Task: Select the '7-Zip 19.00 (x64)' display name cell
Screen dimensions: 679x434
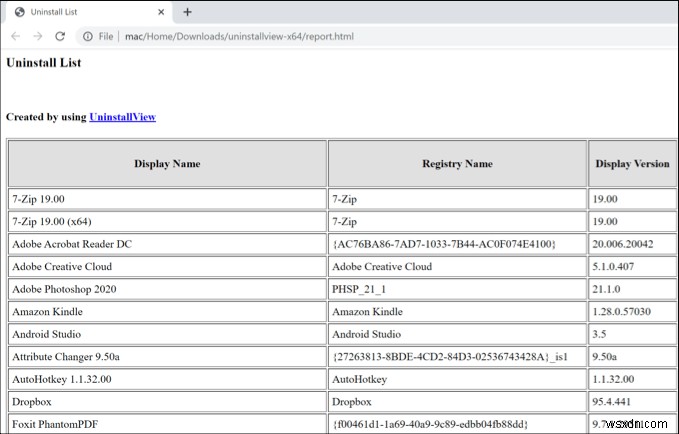Action: pyautogui.click(x=167, y=222)
